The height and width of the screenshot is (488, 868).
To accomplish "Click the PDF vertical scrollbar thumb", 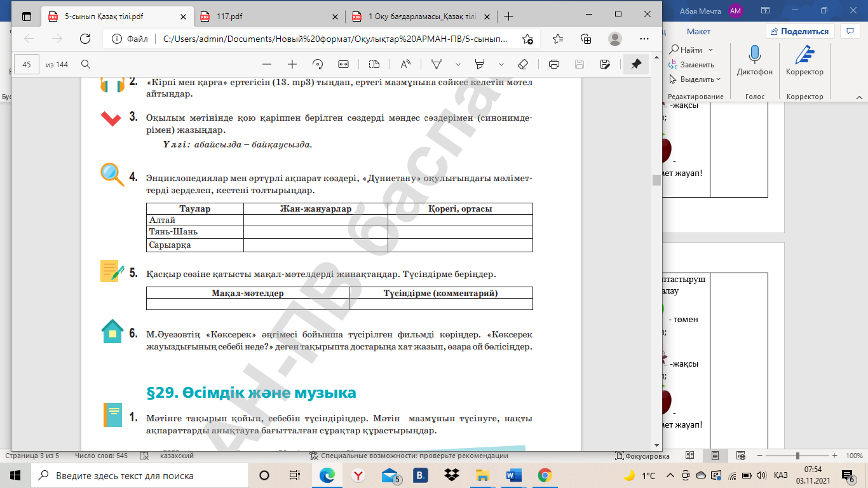I will [656, 180].
